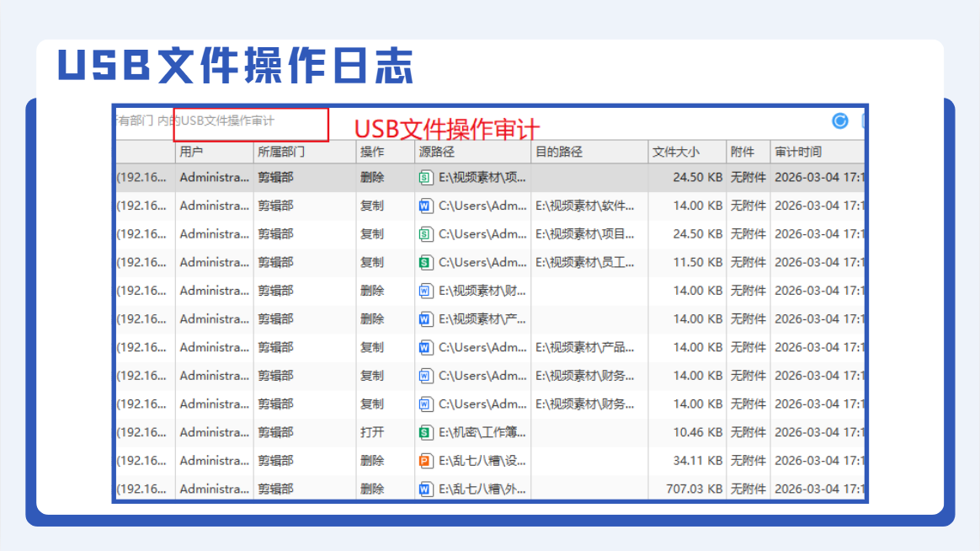Click source path E:\视频素材\产...

[482, 319]
